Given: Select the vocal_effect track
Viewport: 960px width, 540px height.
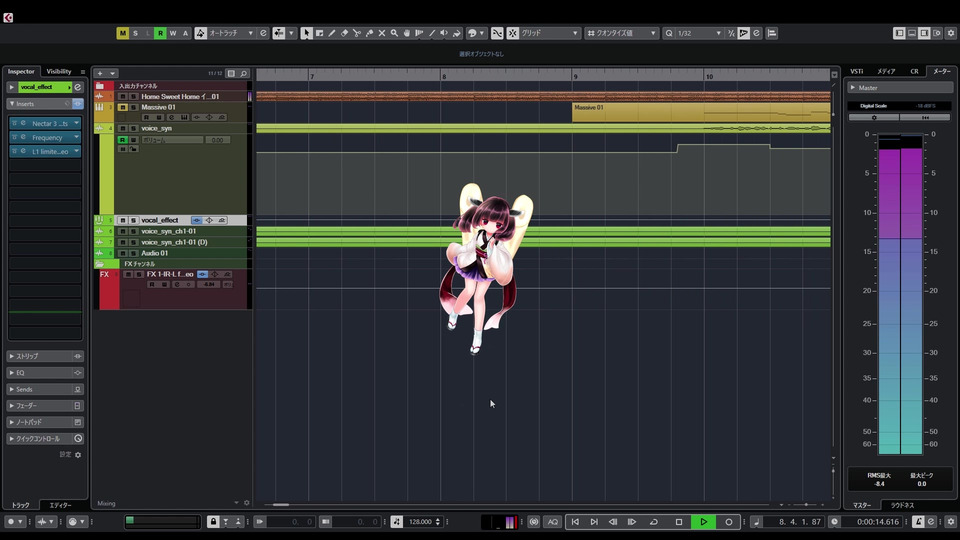Looking at the screenshot, I should pyautogui.click(x=160, y=220).
